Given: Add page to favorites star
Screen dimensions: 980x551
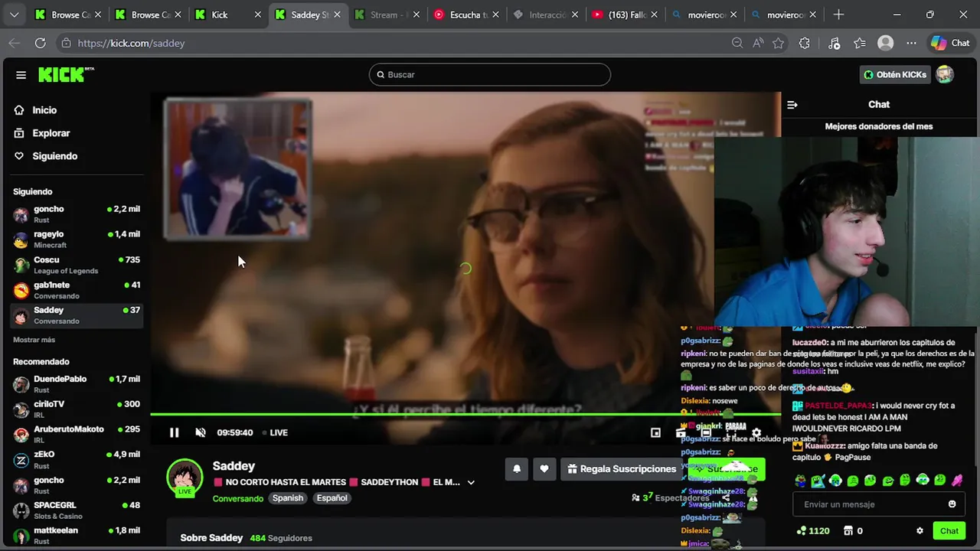Looking at the screenshot, I should coord(779,44).
